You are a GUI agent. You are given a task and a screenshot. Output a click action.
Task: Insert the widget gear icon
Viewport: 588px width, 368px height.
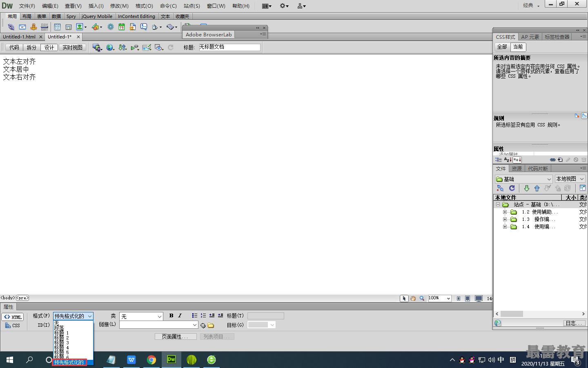110,27
